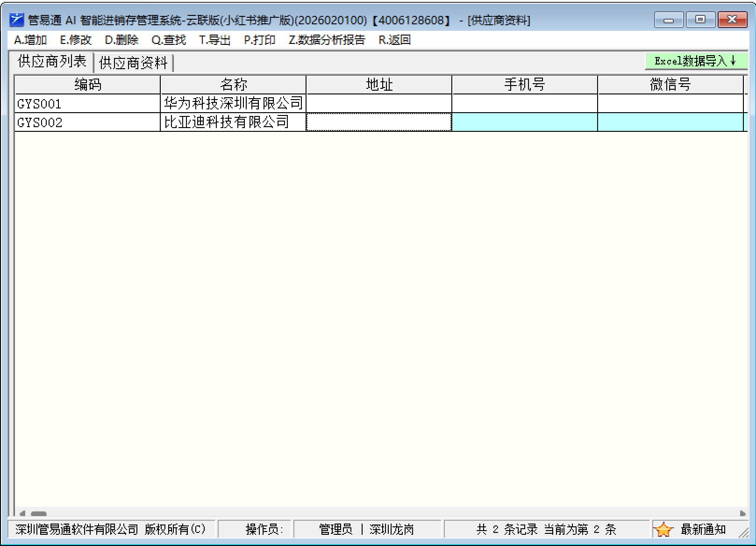Viewport: 756px width, 546px height.
Task: Switch to the 供应商资料 tab
Action: (x=134, y=63)
